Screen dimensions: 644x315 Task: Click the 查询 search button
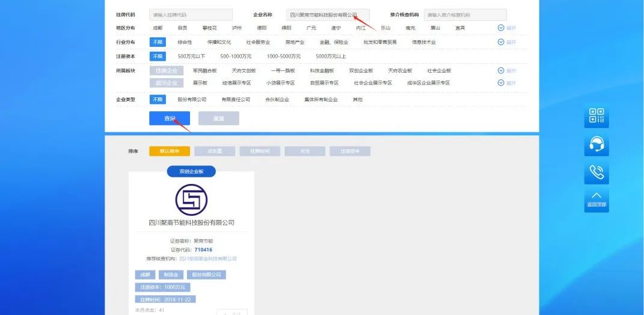[x=170, y=118]
